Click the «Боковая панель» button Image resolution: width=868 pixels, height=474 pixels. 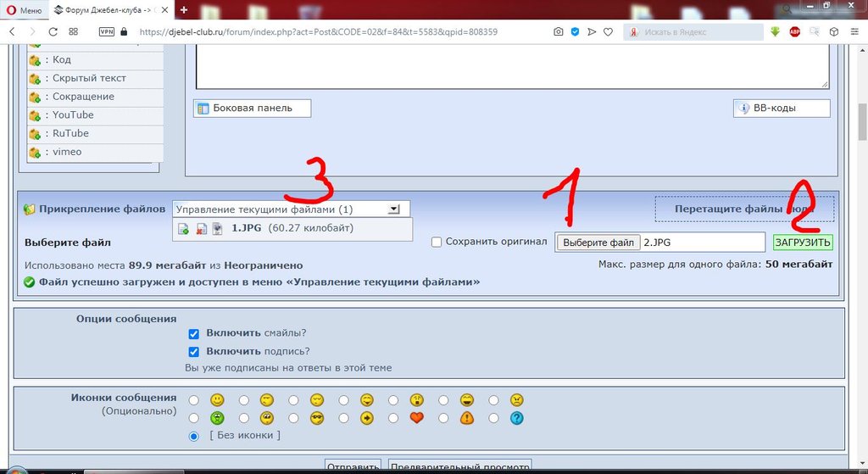253,108
